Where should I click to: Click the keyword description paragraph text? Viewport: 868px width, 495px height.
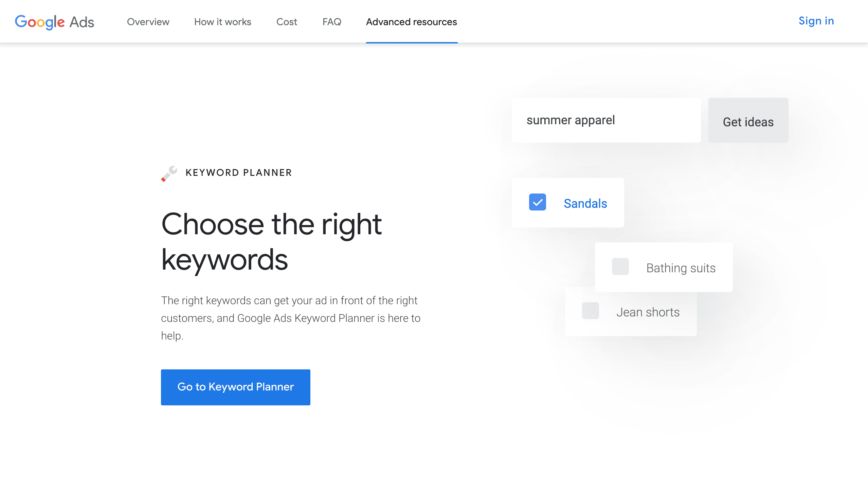click(291, 318)
